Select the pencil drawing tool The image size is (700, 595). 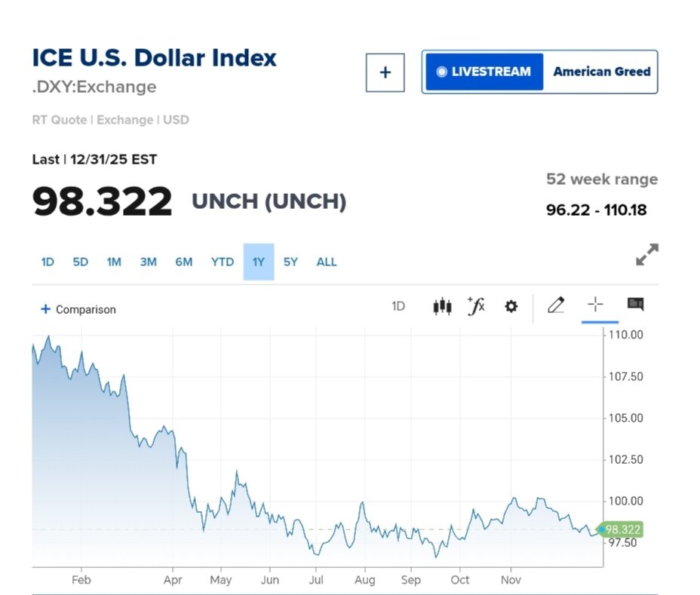click(556, 305)
